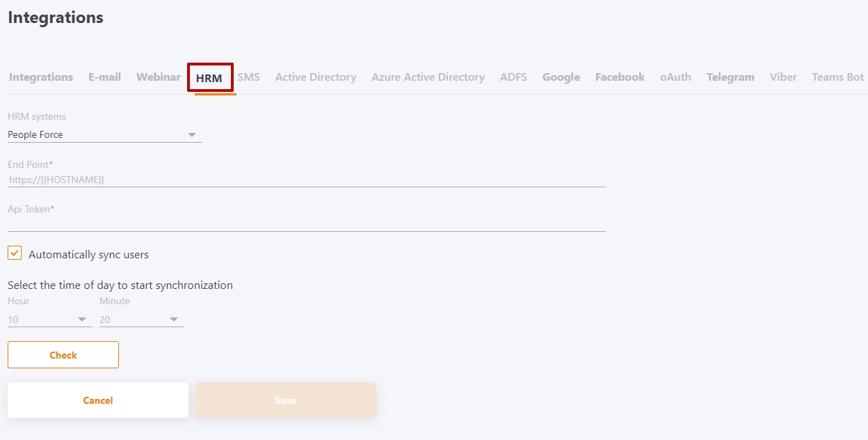Switch to the Viber tab
This screenshot has width=868, height=440.
tap(783, 77)
